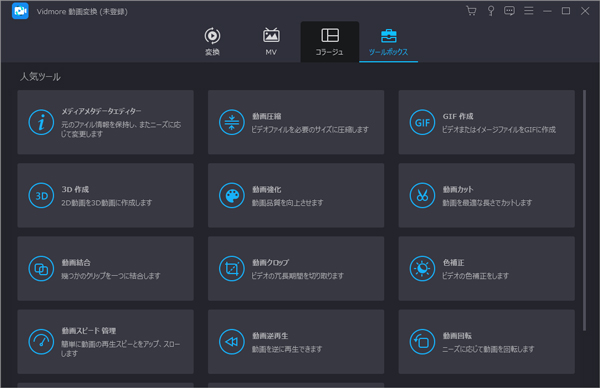The height and width of the screenshot is (388, 600).
Task: Click description 動画を逆に再生できます
Action: [287, 349]
